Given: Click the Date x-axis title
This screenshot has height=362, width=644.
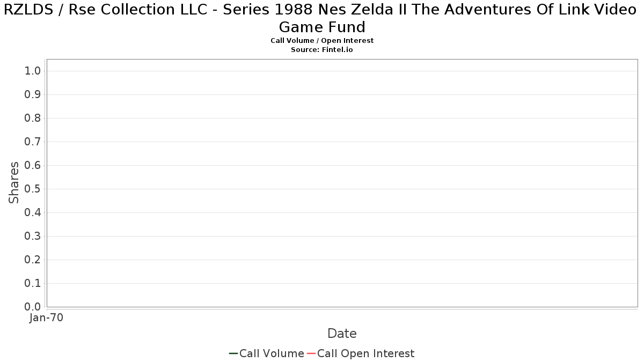Looking at the screenshot, I should coord(342,334).
